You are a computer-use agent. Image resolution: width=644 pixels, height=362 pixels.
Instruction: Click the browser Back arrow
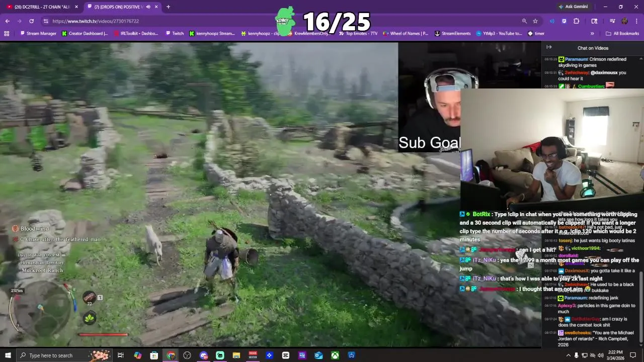click(x=7, y=21)
